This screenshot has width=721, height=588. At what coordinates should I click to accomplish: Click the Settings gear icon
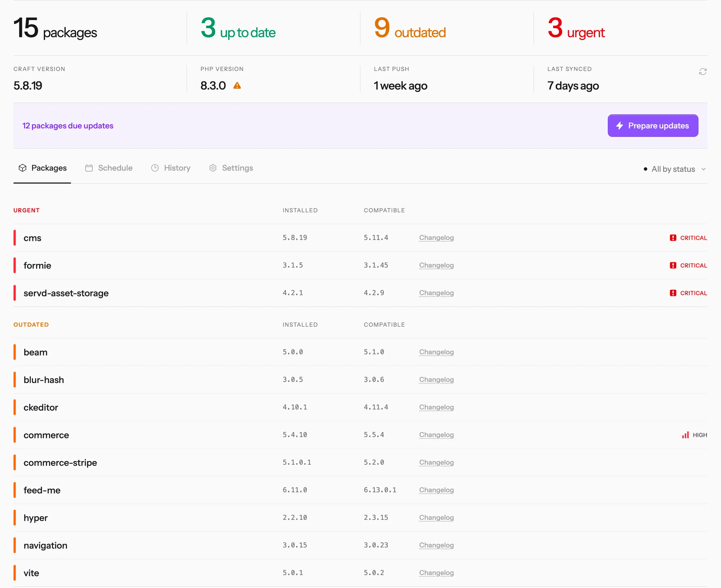click(213, 168)
